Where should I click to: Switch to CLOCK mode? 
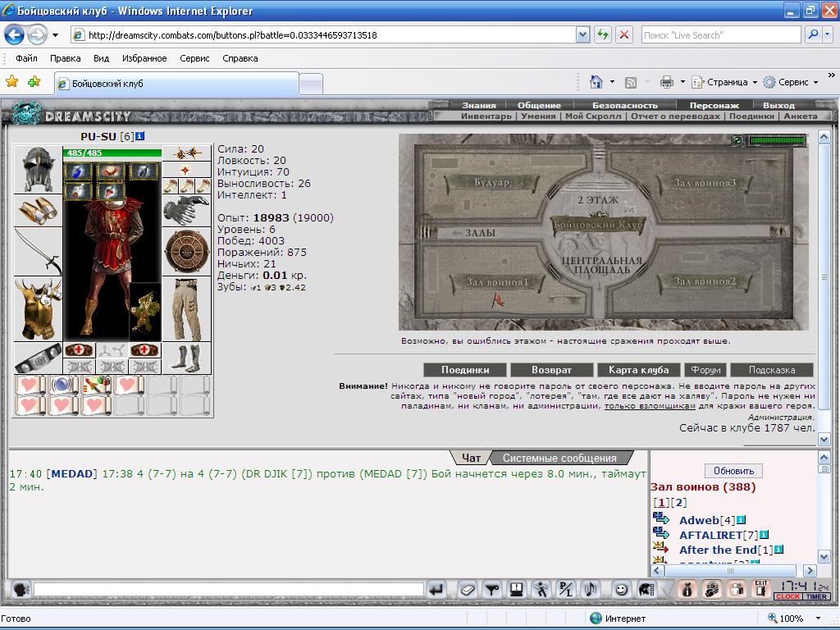[787, 596]
